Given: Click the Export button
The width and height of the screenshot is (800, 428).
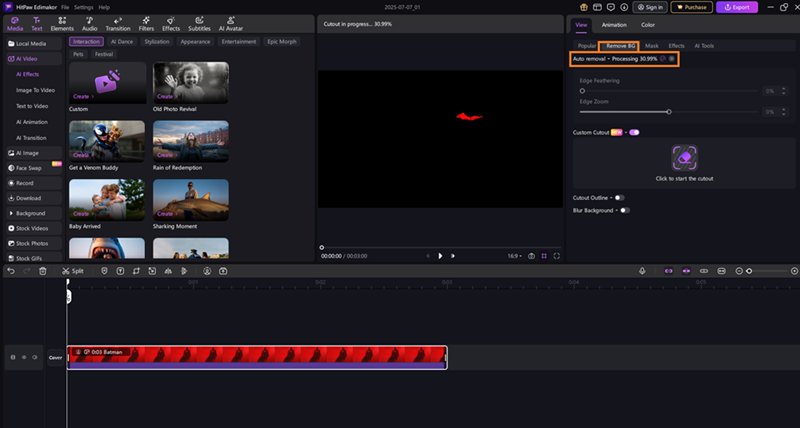Looking at the screenshot, I should click(737, 7).
